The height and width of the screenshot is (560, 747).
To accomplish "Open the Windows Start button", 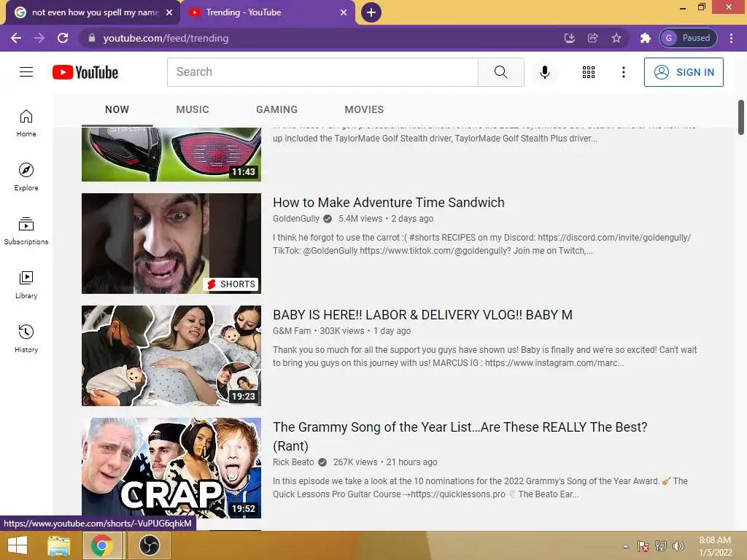I will tap(18, 545).
